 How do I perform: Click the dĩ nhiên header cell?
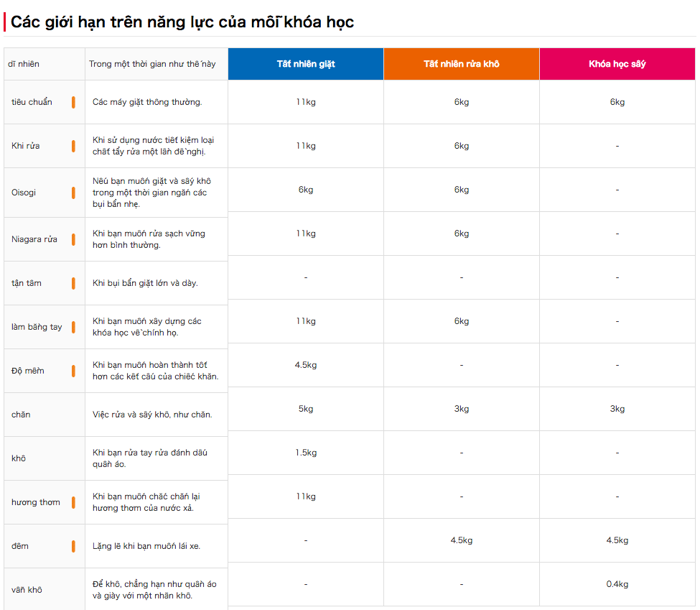click(x=24, y=64)
